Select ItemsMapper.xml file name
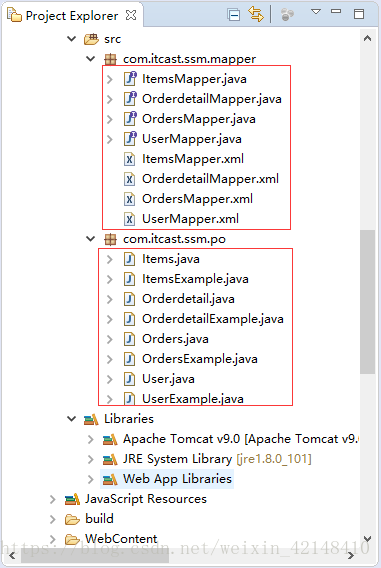The width and height of the screenshot is (381, 568). tap(193, 159)
